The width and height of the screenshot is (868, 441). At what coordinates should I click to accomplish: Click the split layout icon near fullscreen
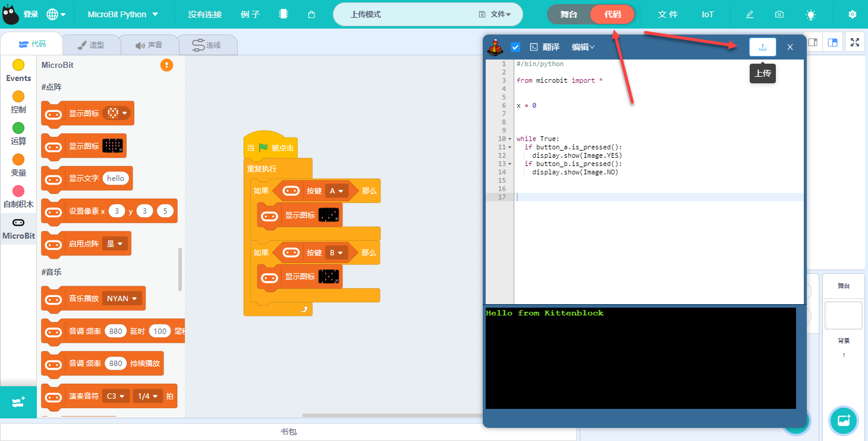click(833, 42)
